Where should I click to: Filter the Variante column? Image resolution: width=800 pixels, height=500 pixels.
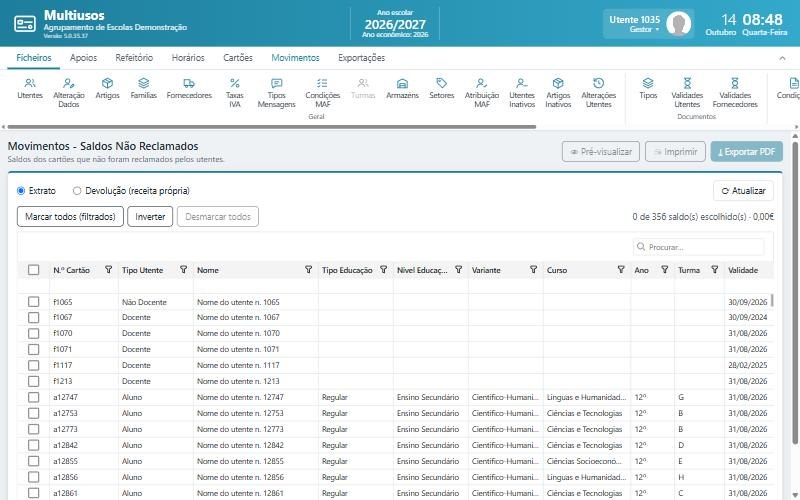pyautogui.click(x=533, y=269)
